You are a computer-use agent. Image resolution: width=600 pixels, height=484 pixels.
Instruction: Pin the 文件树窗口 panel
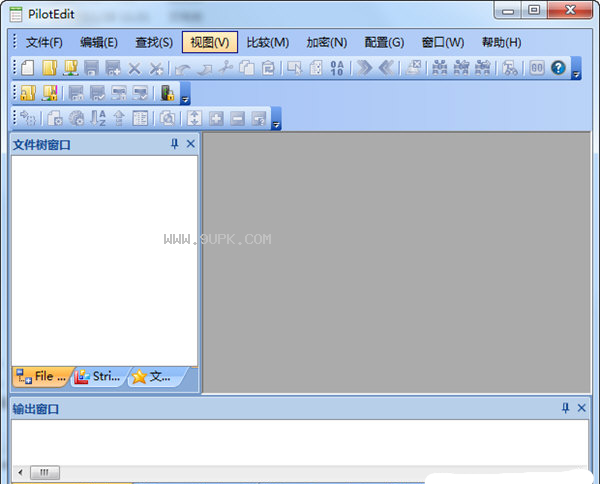pos(174,144)
